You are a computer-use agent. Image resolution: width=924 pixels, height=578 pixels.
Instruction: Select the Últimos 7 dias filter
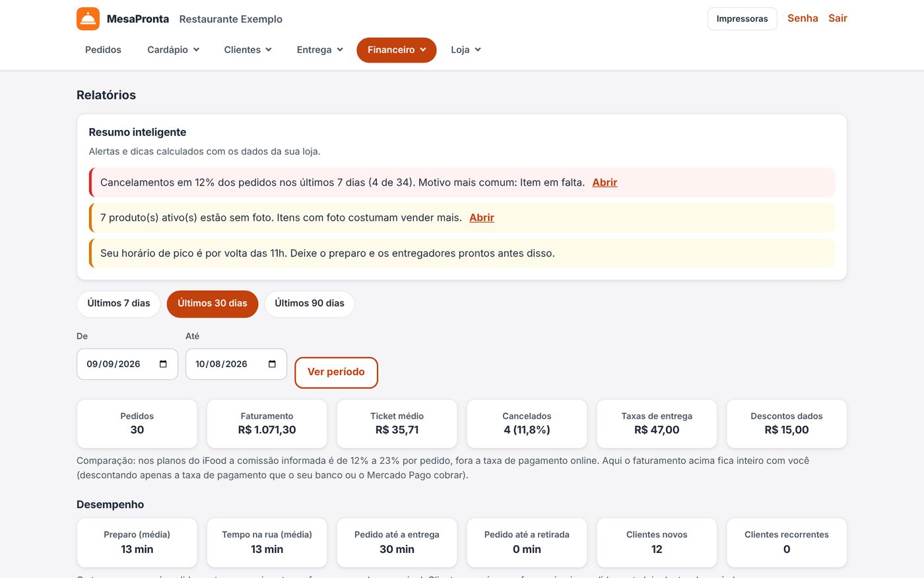pos(119,303)
